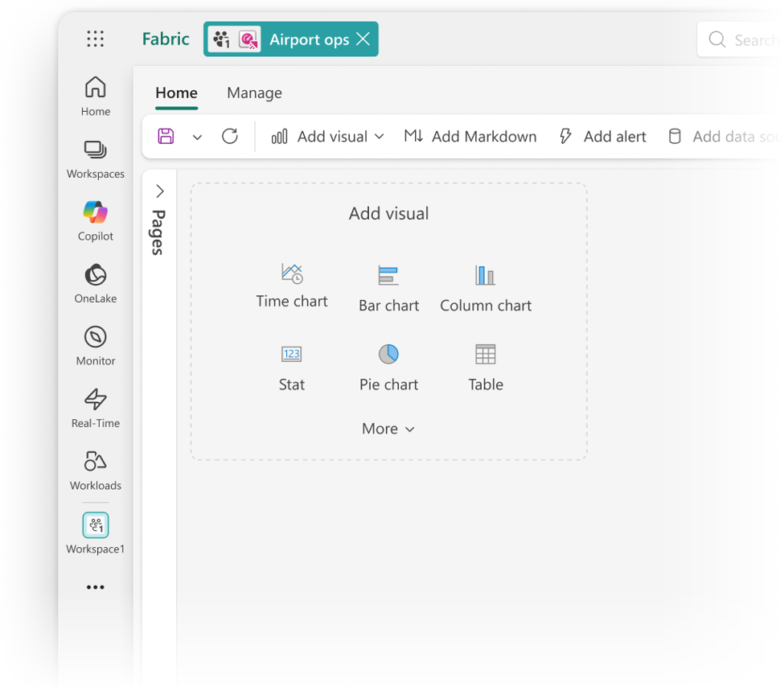Close the Airport ops tab

point(363,39)
